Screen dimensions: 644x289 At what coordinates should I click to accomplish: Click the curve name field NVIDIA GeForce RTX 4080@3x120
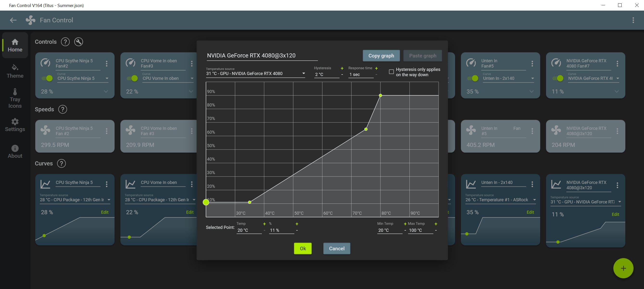pos(262,56)
